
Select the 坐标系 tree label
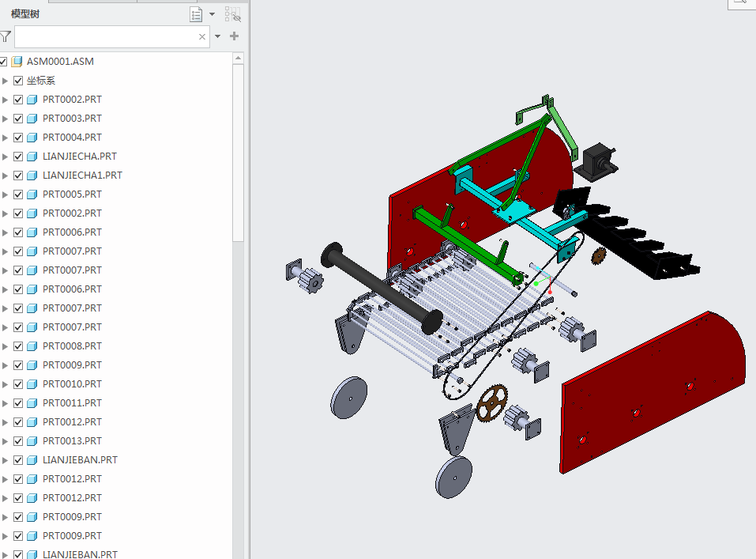pyautogui.click(x=41, y=81)
